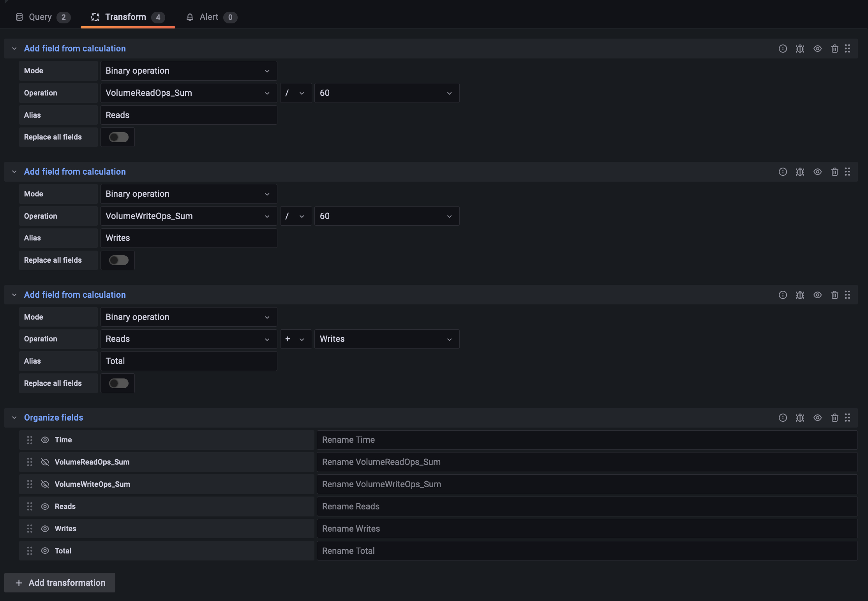The image size is (868, 601).
Task: Delete the second Add field from calculation transformation
Action: point(834,171)
